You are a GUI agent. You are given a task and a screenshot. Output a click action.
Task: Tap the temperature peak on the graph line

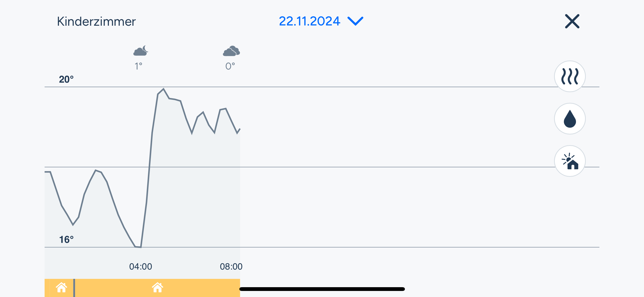click(164, 89)
